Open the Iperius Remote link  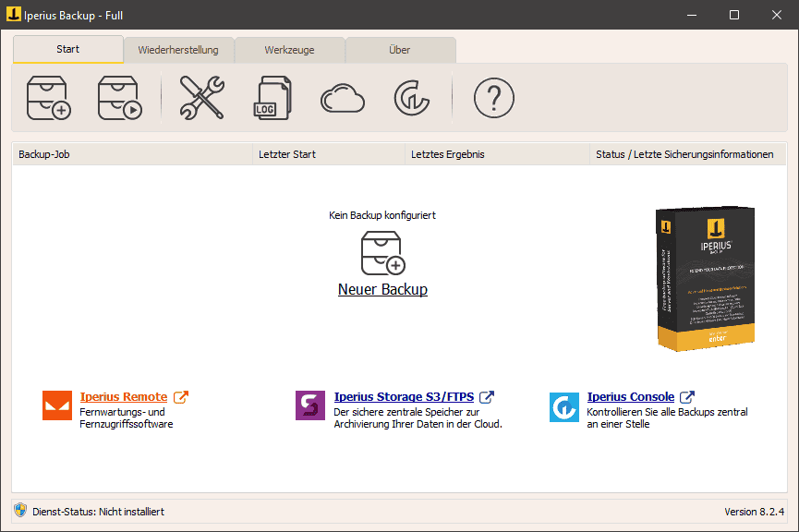click(124, 397)
